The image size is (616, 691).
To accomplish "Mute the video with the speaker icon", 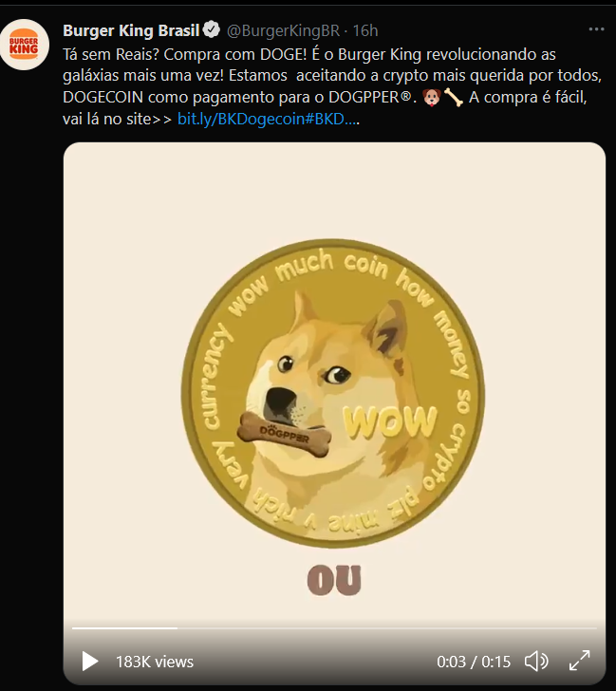I will 536,661.
